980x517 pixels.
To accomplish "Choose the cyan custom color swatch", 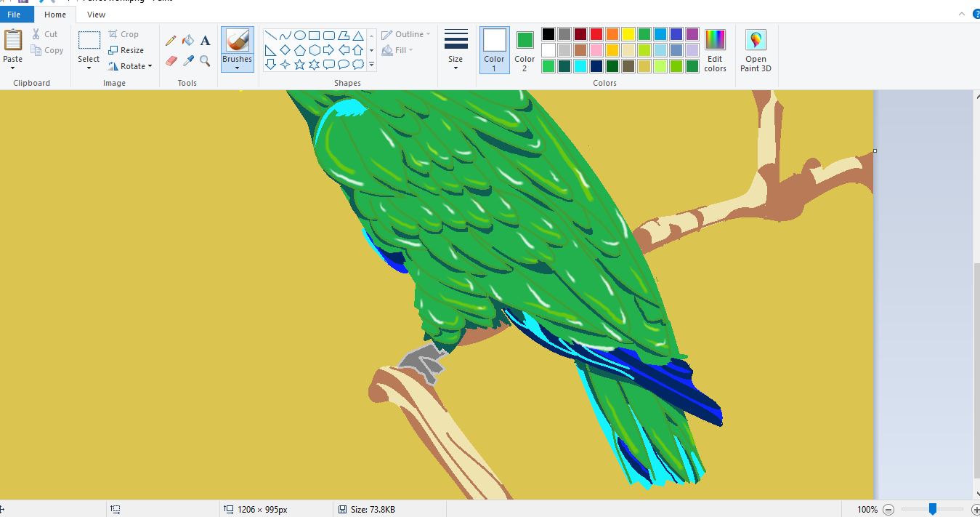I will pyautogui.click(x=580, y=66).
